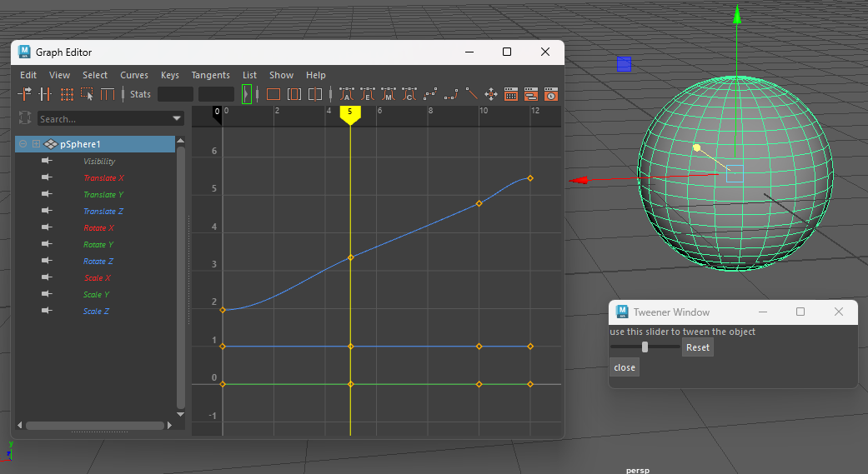The image size is (868, 474).
Task: Click the first Stats value field
Action: 175,95
